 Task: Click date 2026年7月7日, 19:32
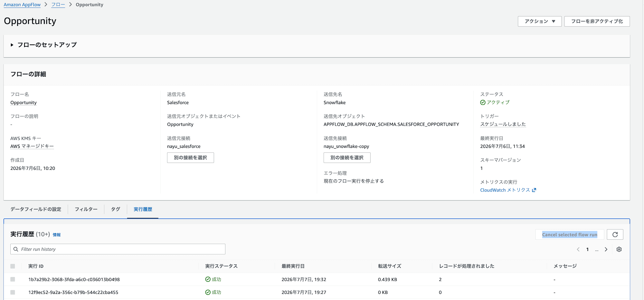pos(304,279)
